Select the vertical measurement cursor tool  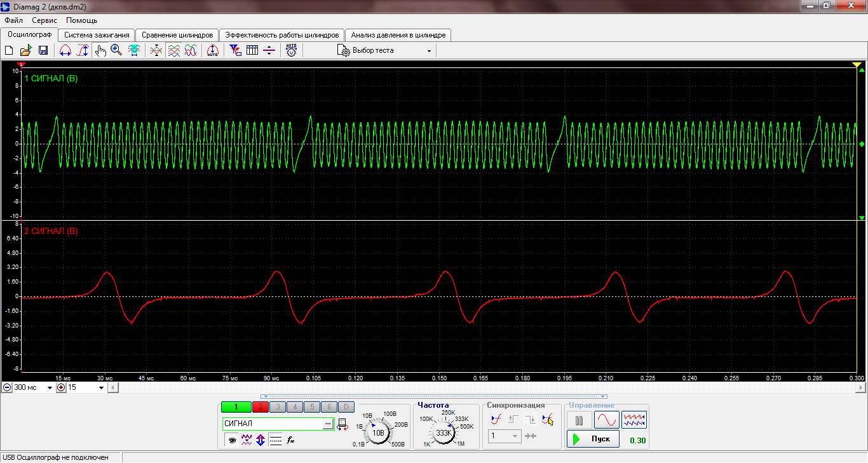(83, 51)
